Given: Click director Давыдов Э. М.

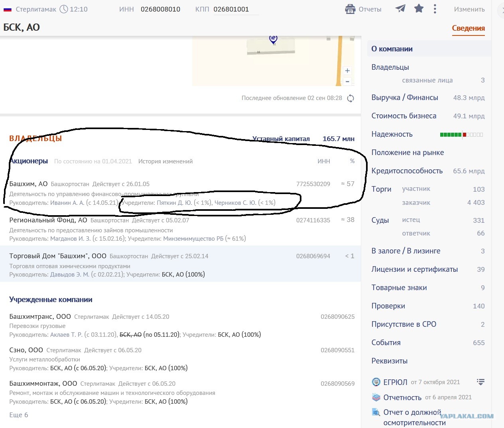Looking at the screenshot, I should (x=70, y=274).
